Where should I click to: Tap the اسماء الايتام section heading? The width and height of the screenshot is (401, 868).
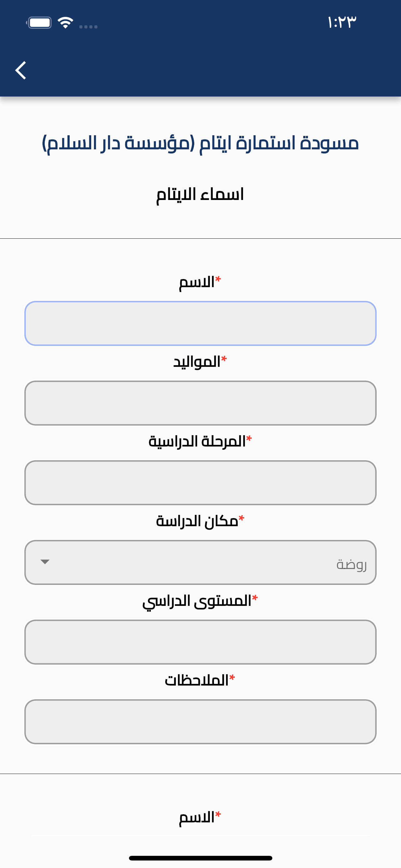click(x=200, y=195)
